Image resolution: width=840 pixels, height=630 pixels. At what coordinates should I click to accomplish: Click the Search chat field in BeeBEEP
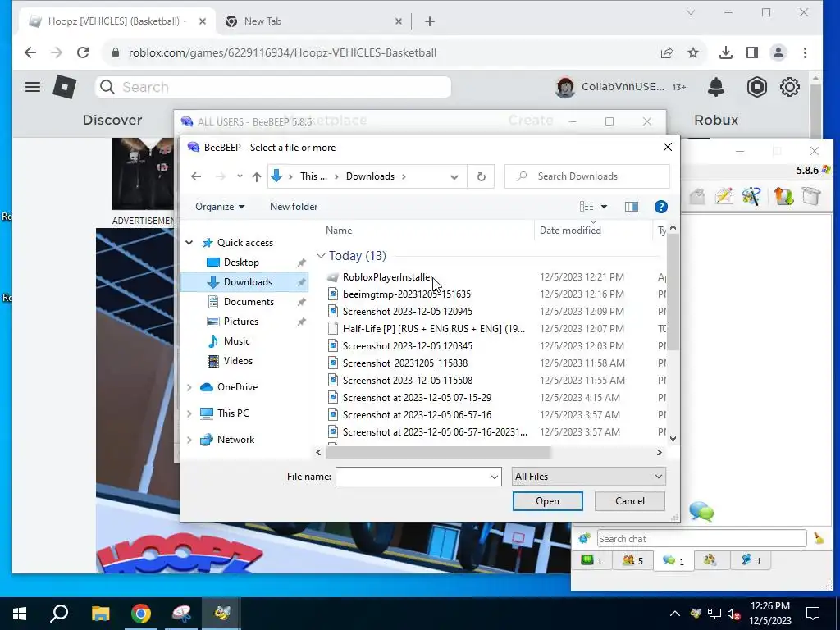tap(701, 538)
